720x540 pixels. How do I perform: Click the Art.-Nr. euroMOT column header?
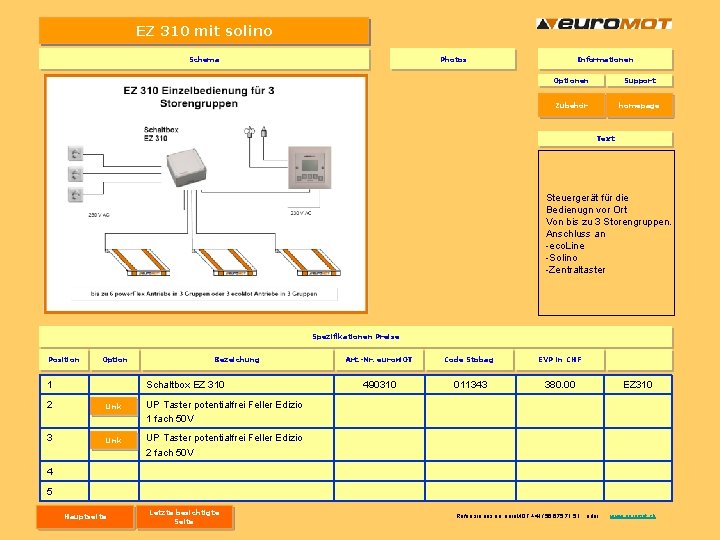[x=379, y=360]
